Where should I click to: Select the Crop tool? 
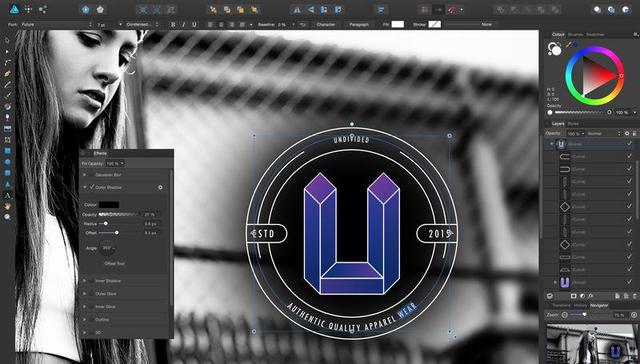[7, 140]
